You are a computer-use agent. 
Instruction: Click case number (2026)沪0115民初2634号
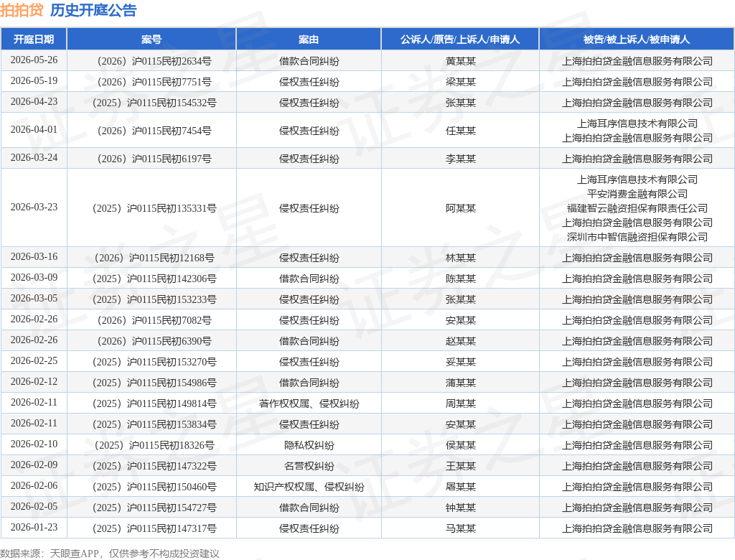tap(154, 61)
